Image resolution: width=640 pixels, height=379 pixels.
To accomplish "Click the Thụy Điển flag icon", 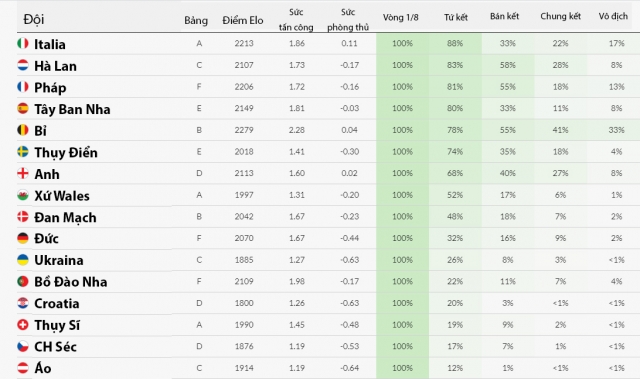I will tap(23, 151).
